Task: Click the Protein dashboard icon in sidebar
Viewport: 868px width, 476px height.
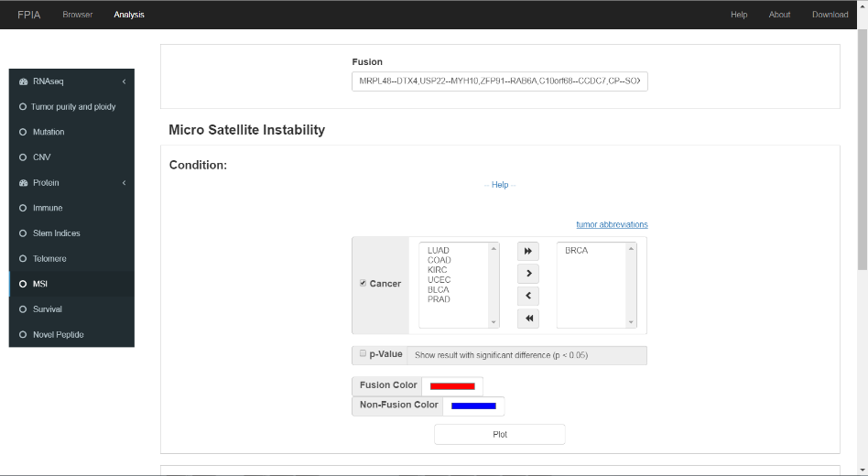Action: point(23,183)
